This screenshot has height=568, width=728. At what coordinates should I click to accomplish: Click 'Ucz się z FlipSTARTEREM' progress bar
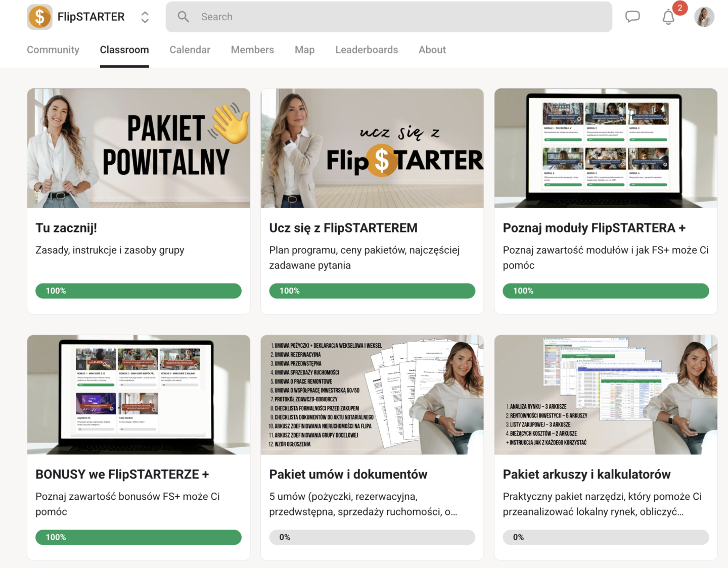point(372,291)
